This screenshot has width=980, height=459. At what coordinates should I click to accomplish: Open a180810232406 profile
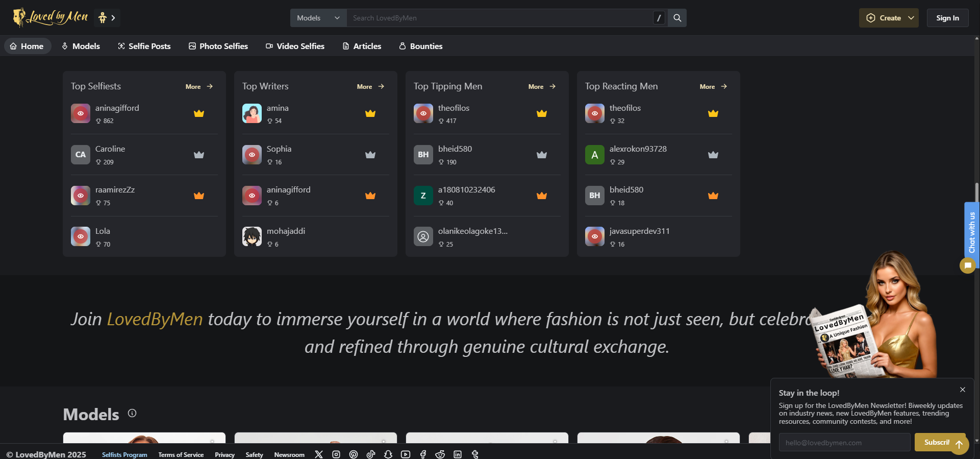466,190
